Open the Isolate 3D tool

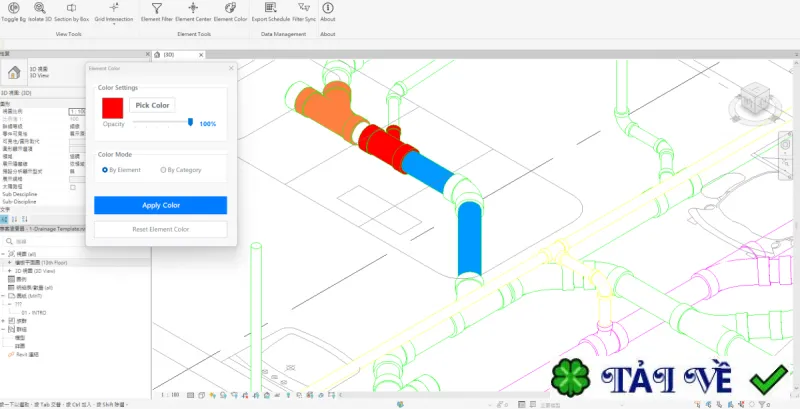tap(40, 12)
